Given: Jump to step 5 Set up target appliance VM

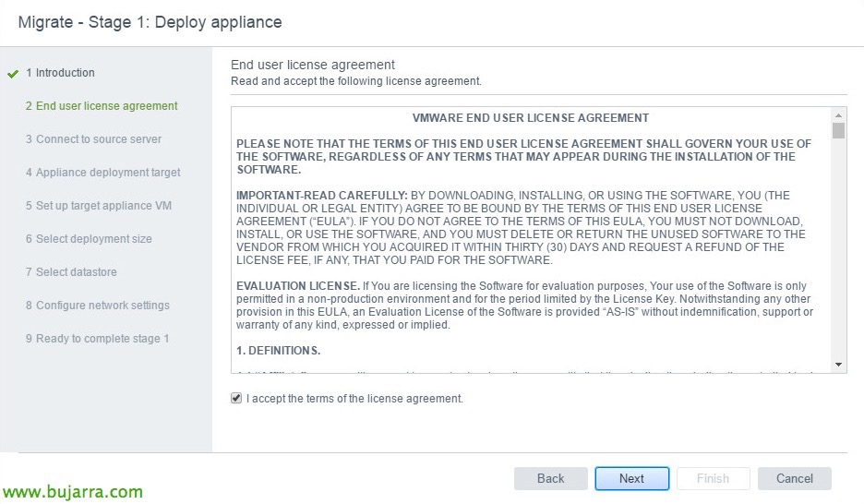Looking at the screenshot, I should coord(99,206).
